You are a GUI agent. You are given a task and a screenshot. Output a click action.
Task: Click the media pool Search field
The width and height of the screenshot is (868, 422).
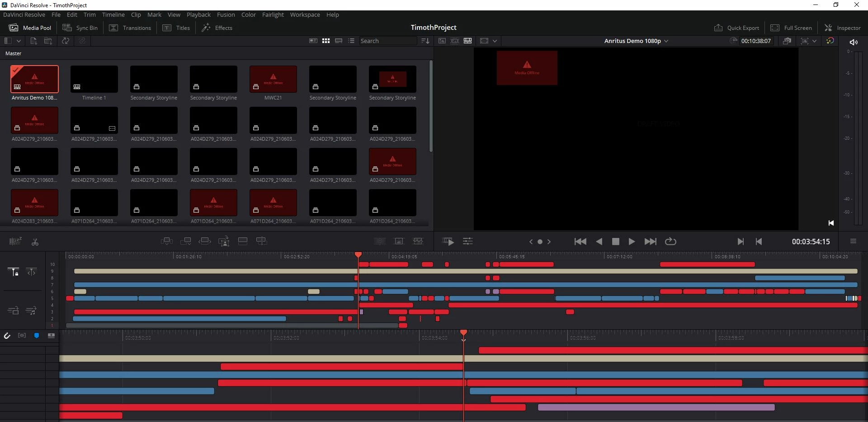pos(388,41)
